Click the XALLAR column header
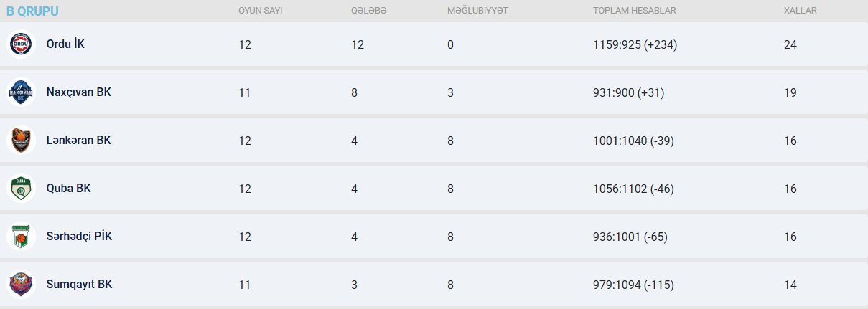This screenshot has height=309, width=868. pyautogui.click(x=801, y=11)
